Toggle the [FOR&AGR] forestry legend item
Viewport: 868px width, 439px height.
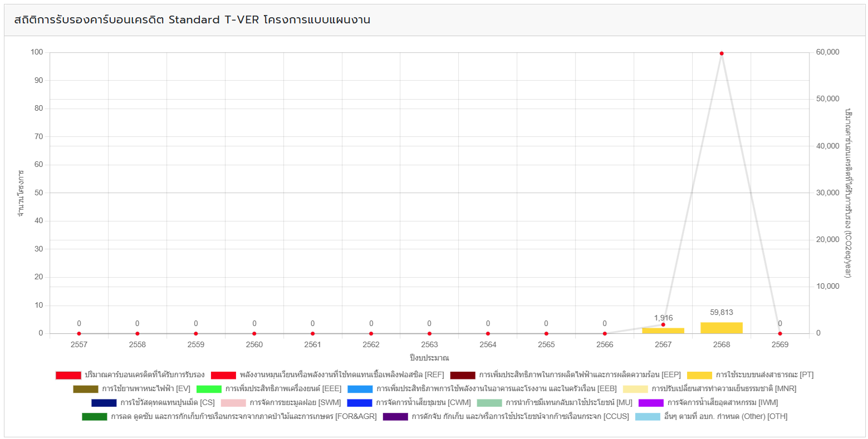(x=243, y=417)
